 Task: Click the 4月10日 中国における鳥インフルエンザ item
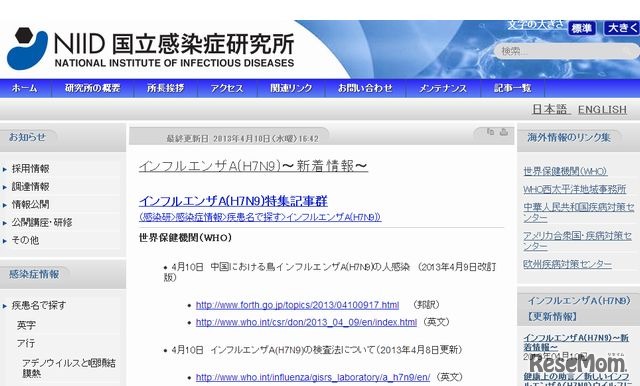pos(331,272)
